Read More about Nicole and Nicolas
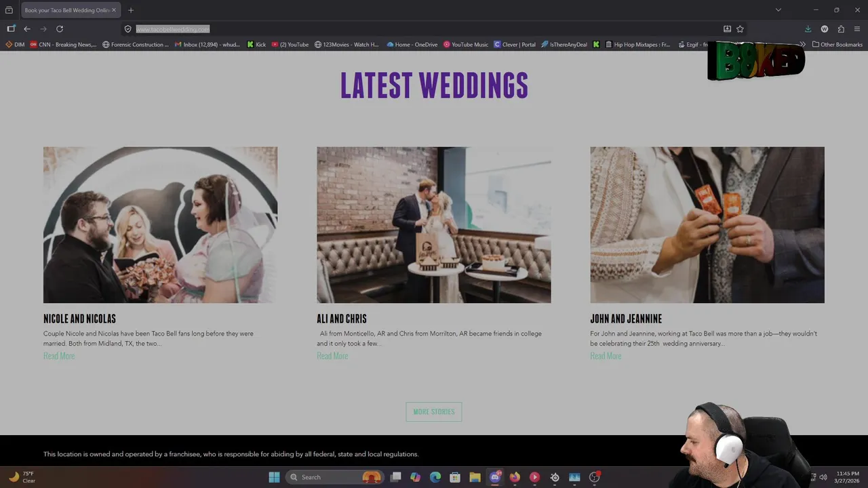Viewport: 868px width, 488px height. (59, 356)
